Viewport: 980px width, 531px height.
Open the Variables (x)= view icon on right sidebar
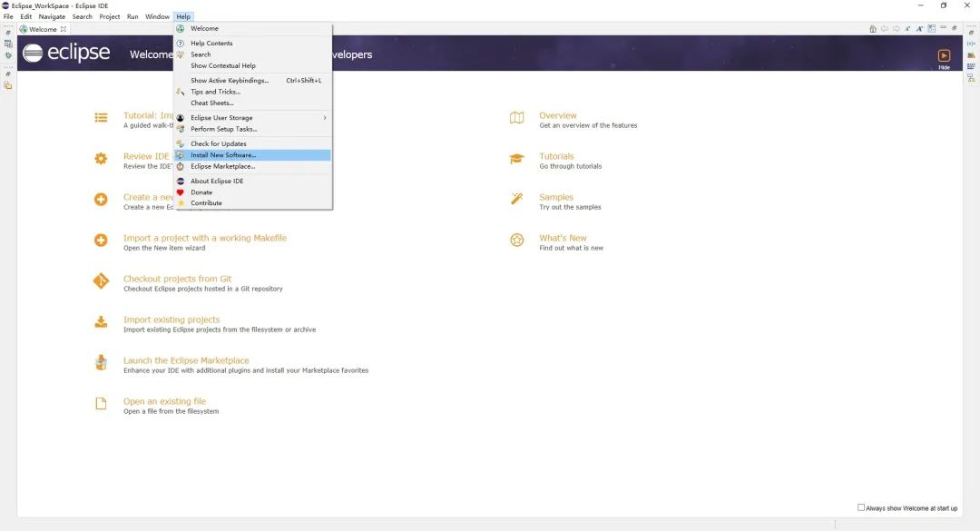pyautogui.click(x=971, y=44)
